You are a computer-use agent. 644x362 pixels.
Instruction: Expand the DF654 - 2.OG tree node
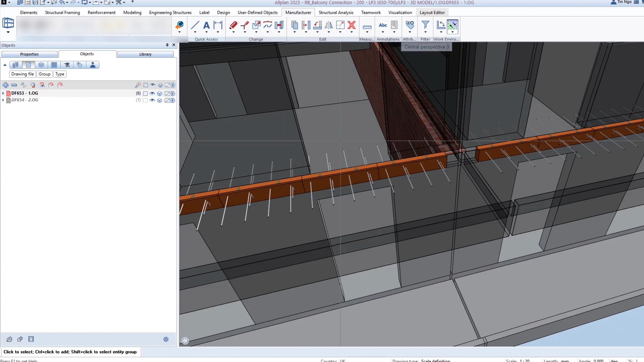[x=3, y=100]
